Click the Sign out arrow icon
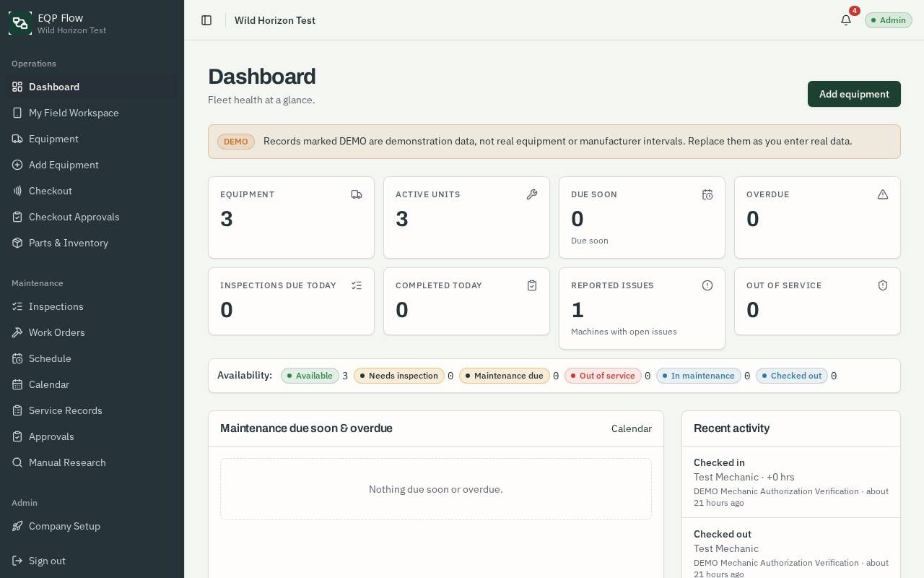 [17, 561]
